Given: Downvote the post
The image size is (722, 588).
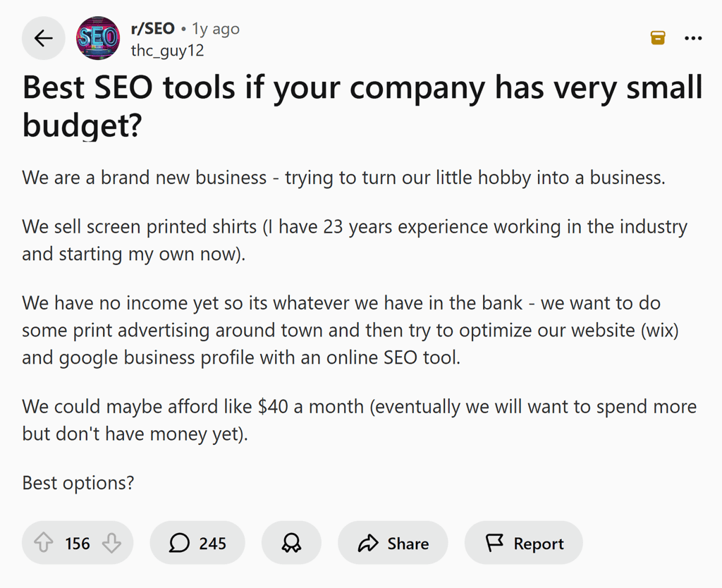Looking at the screenshot, I should coord(113,543).
